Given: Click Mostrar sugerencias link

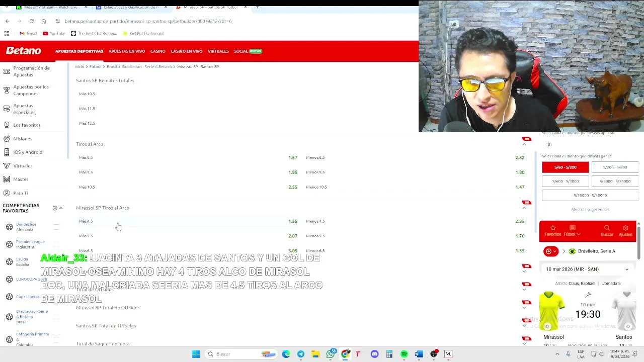Looking at the screenshot, I should point(590,209).
